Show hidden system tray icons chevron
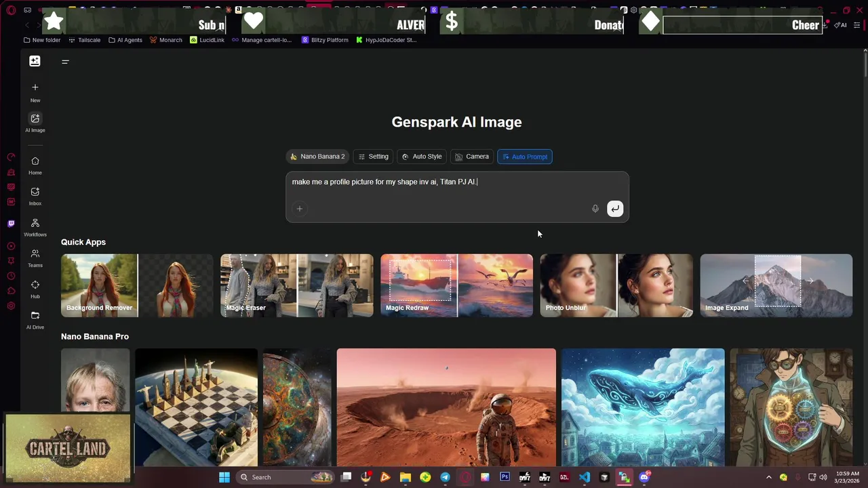Screen dimensions: 868x488 pos(768,477)
